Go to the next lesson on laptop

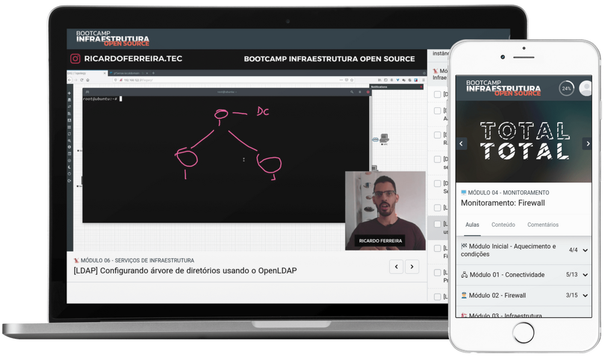(412, 267)
